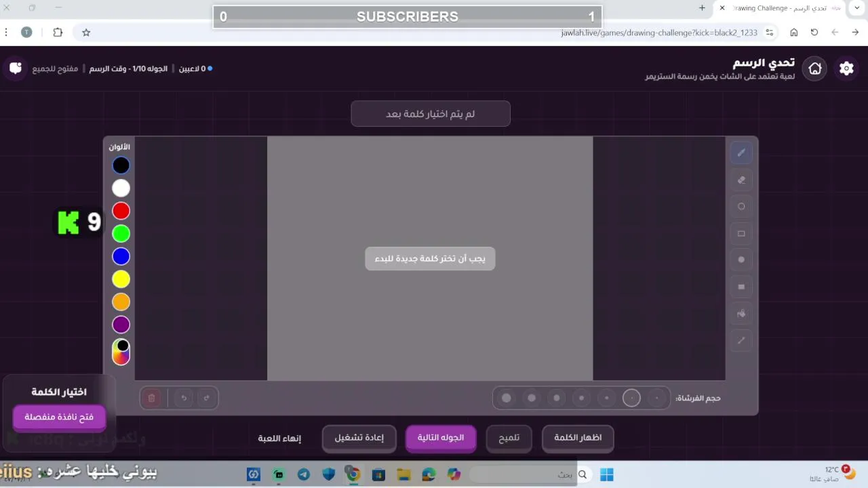Open Windows Security shield in taskbar
The width and height of the screenshot is (868, 488).
pyautogui.click(x=329, y=474)
